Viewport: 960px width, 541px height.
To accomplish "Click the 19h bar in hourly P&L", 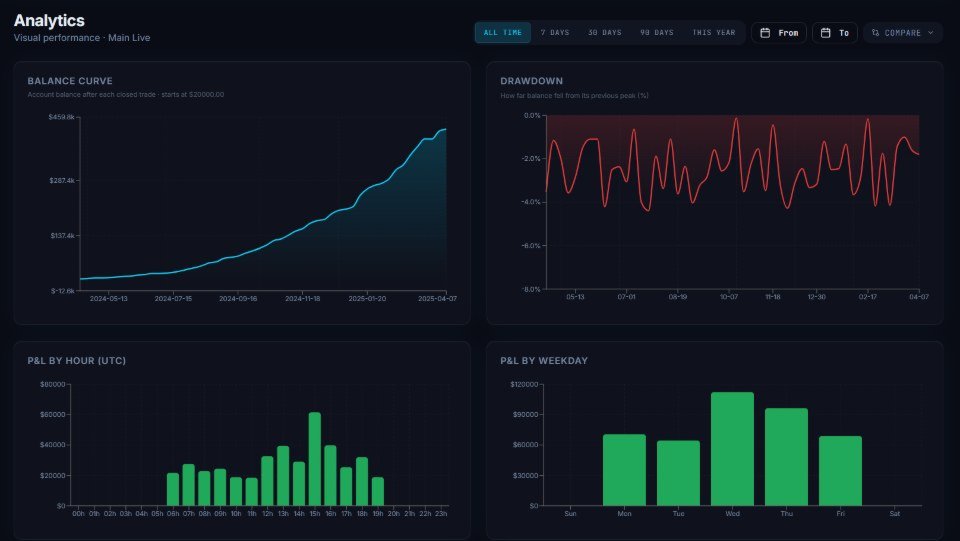I will pyautogui.click(x=378, y=491).
